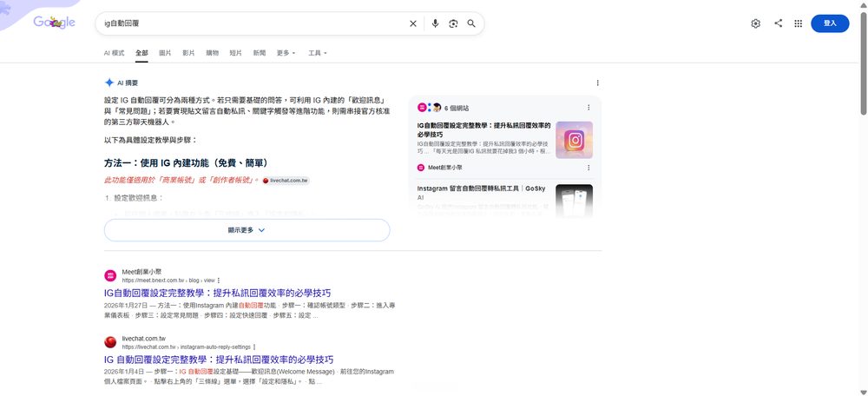The image size is (868, 396).
Task: Open quick settings gear icon
Action: coord(756,23)
